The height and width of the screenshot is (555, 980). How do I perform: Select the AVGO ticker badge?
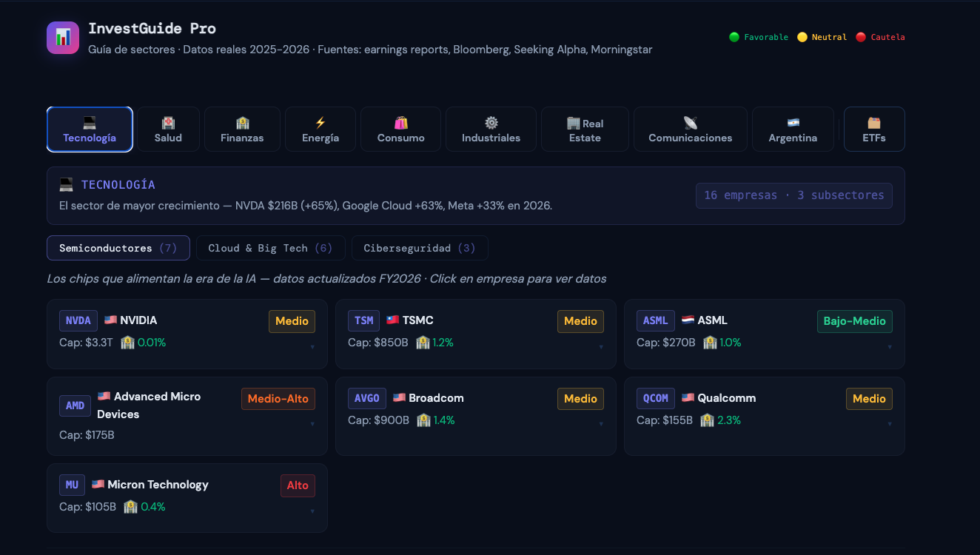tap(367, 398)
